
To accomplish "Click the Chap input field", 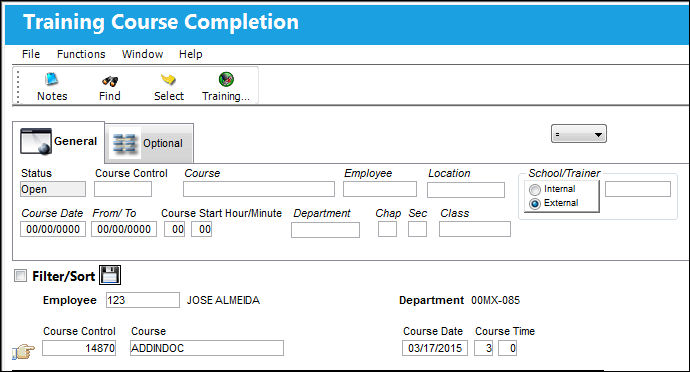I will [x=387, y=229].
